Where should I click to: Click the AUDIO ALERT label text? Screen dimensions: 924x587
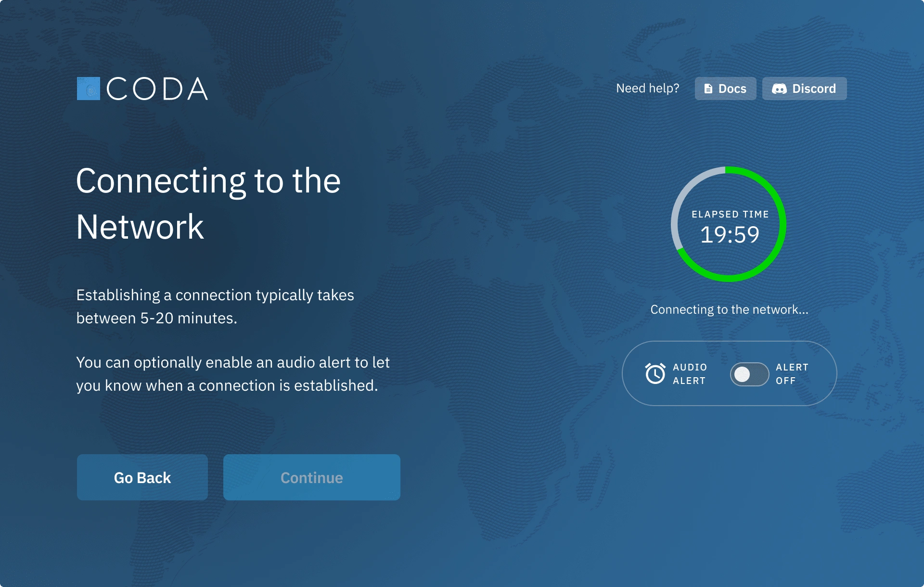(x=690, y=374)
